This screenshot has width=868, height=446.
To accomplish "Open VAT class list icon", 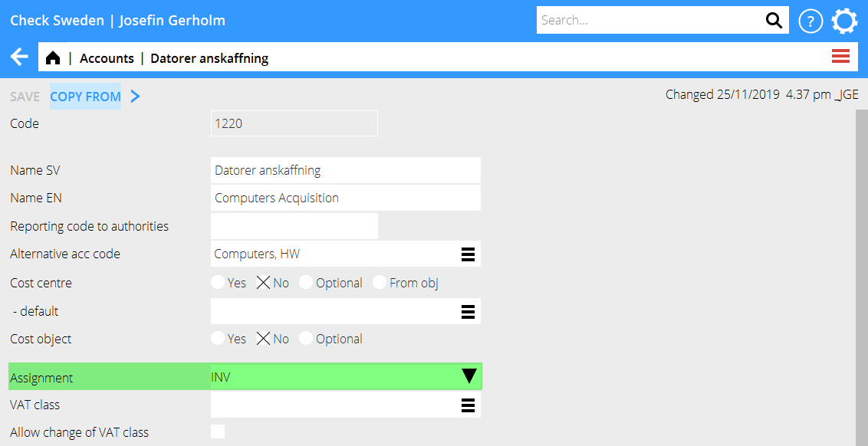I will pos(468,405).
